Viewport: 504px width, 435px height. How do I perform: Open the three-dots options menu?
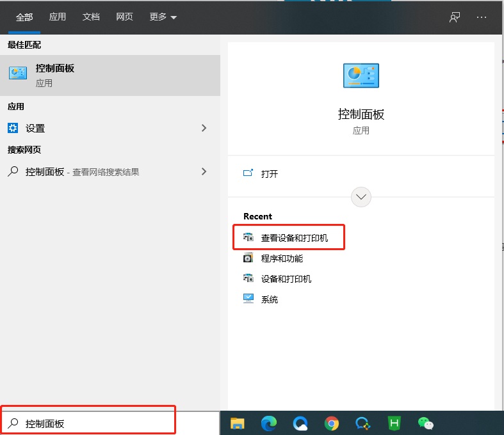[x=482, y=17]
